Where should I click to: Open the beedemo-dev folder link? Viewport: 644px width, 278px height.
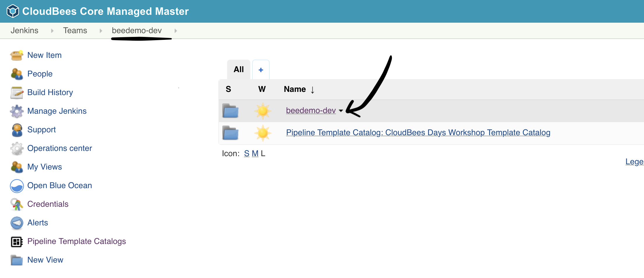coord(311,111)
